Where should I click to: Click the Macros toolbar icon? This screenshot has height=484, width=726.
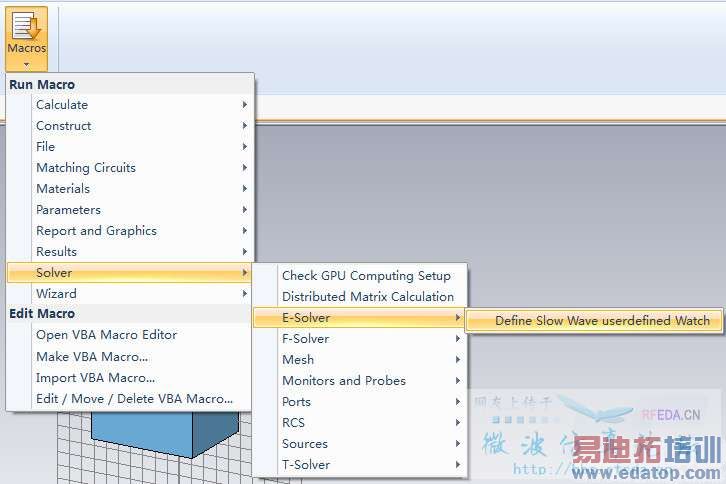pos(26,30)
